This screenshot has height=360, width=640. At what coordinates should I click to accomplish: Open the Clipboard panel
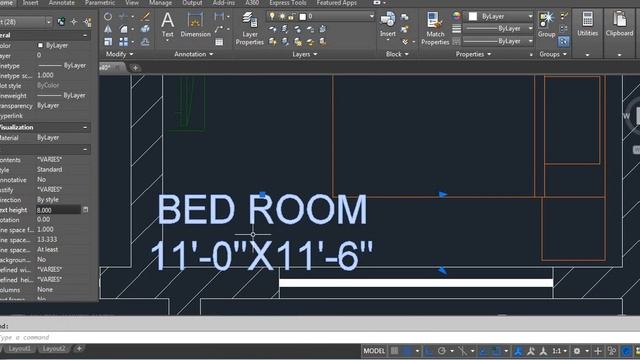coord(619,24)
